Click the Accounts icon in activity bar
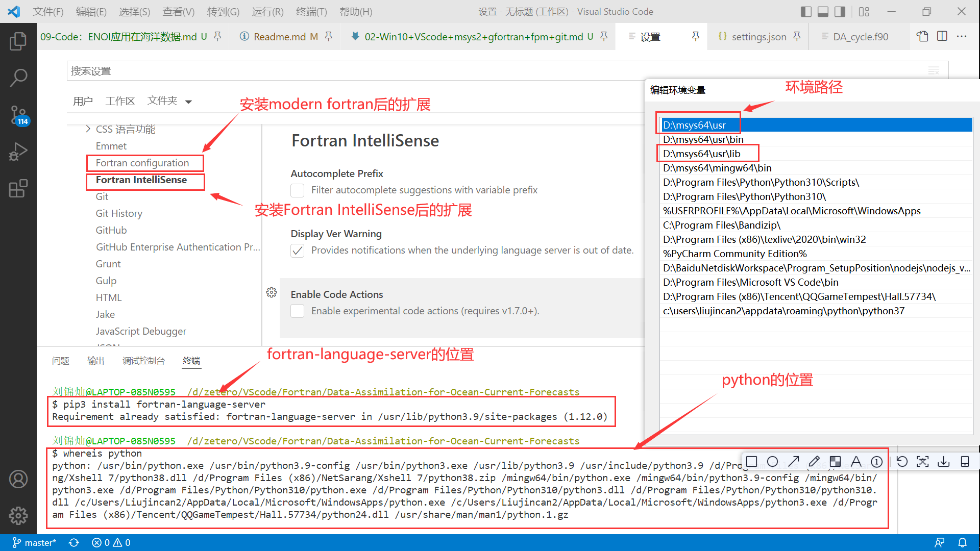This screenshot has height=551, width=980. pyautogui.click(x=18, y=479)
